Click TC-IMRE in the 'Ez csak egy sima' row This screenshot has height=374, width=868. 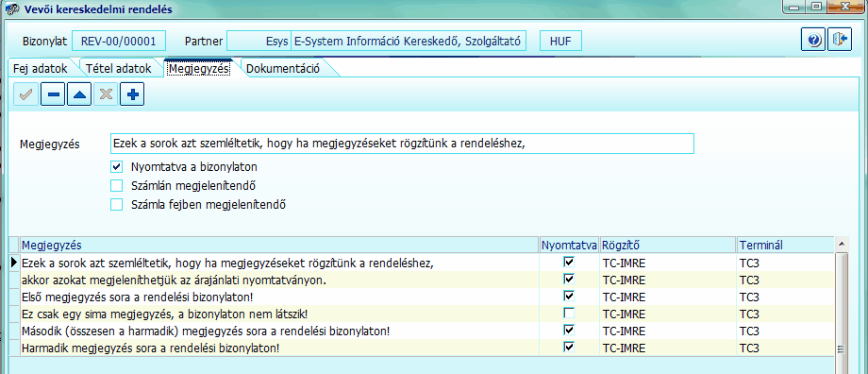624,314
